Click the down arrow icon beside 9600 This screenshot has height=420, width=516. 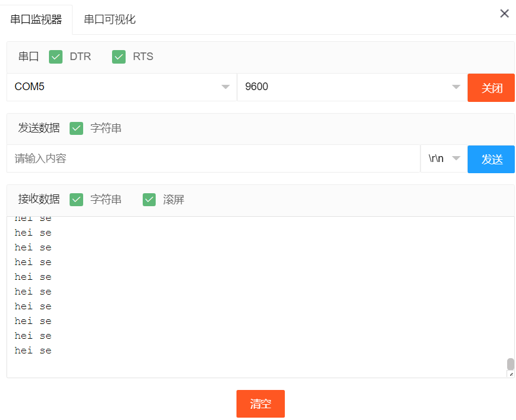click(x=456, y=87)
